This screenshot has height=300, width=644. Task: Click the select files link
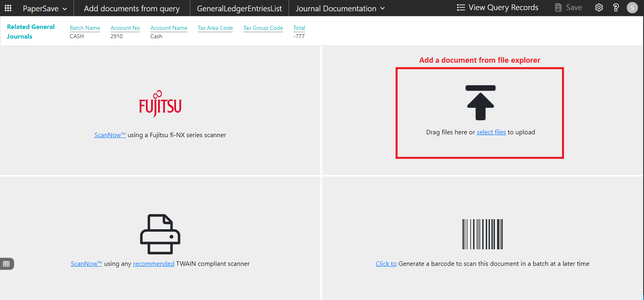[x=491, y=132]
